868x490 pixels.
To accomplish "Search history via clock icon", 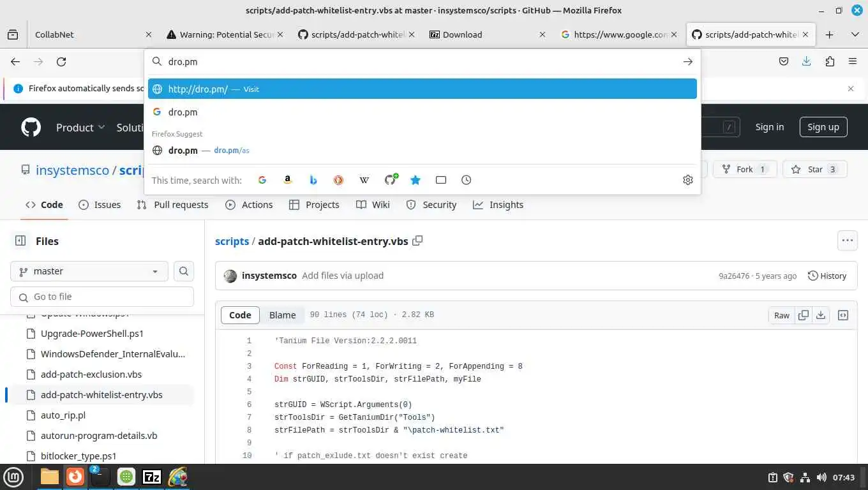I will (467, 180).
